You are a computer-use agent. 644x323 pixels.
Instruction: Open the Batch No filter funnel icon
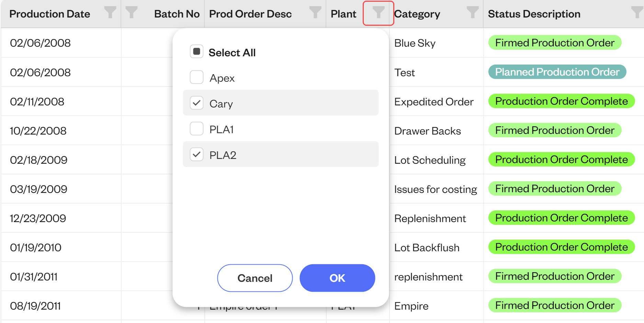[132, 13]
